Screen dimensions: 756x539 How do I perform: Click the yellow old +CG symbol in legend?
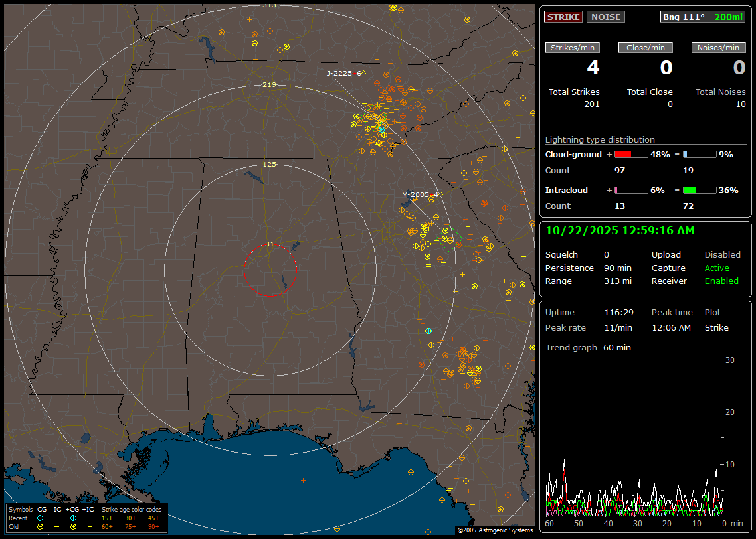coord(73,526)
